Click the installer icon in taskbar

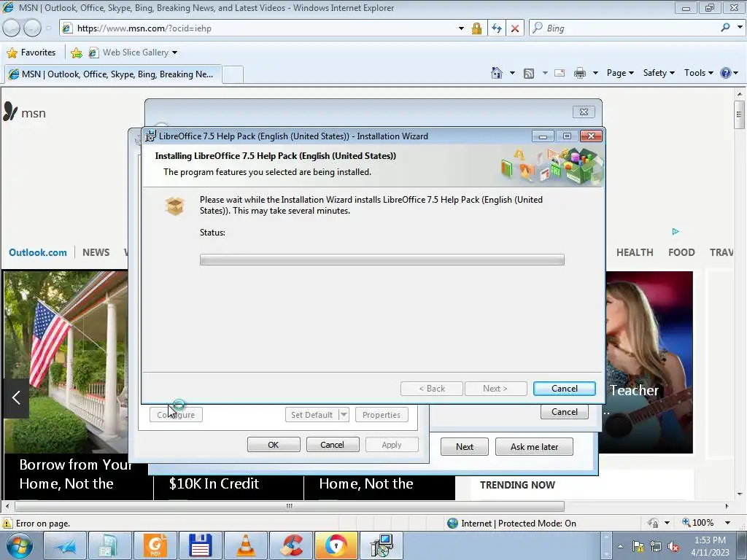pyautogui.click(x=382, y=545)
